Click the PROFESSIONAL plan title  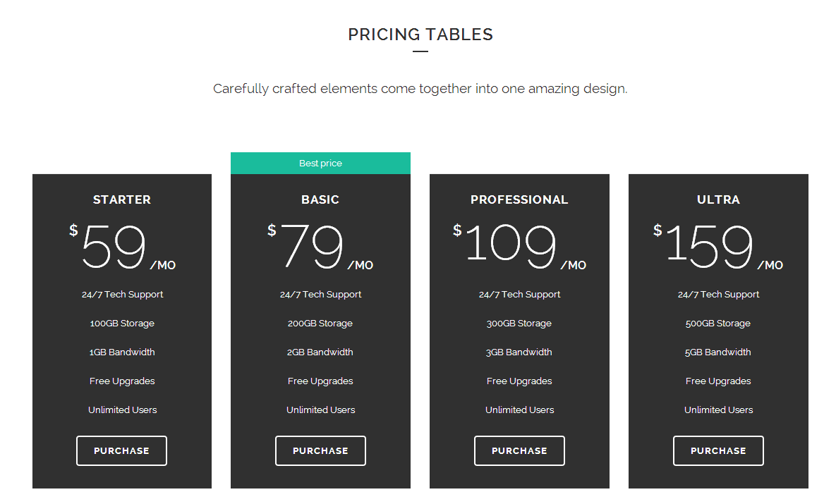[519, 199]
